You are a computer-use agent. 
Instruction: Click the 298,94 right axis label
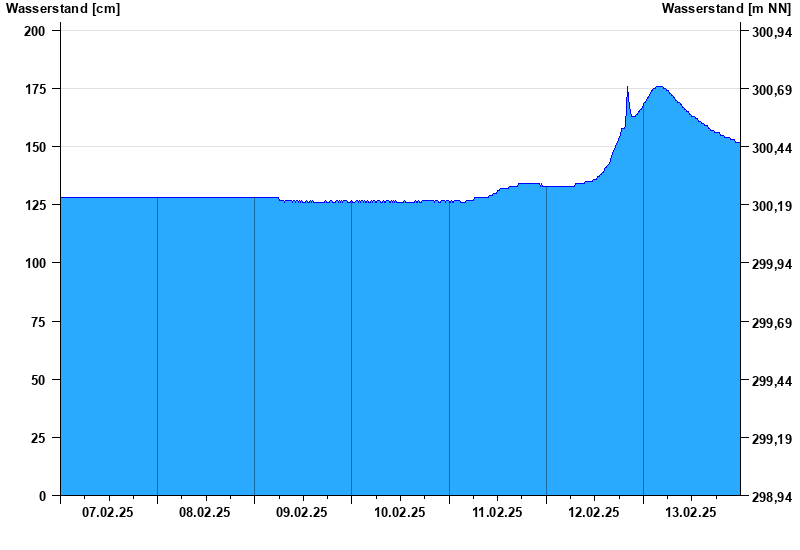(772, 497)
